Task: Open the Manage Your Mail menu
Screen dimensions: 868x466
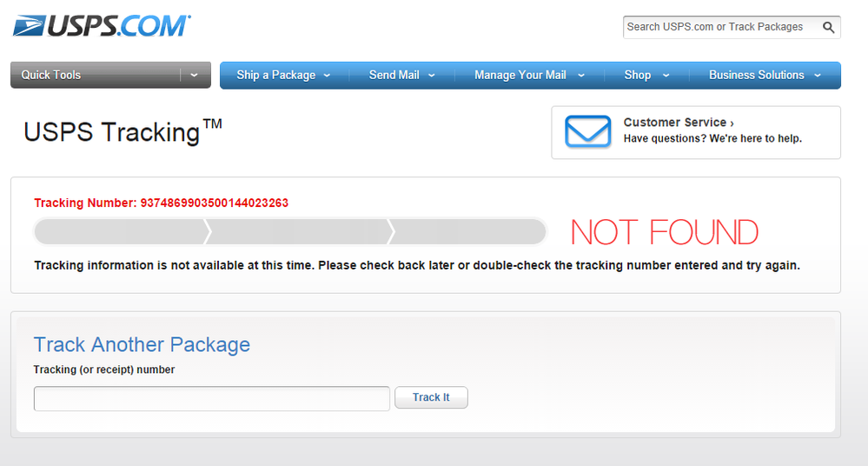Action: click(x=520, y=75)
